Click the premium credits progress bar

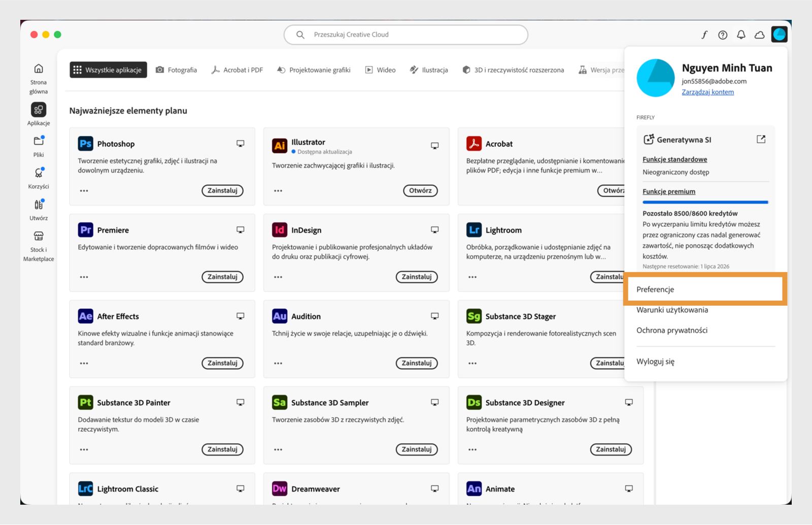click(705, 202)
